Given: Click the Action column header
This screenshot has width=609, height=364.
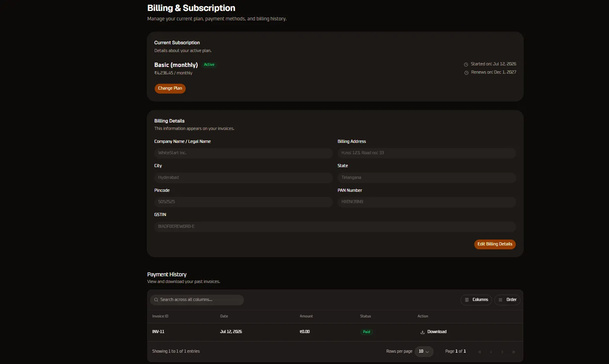Looking at the screenshot, I should pos(423,316).
